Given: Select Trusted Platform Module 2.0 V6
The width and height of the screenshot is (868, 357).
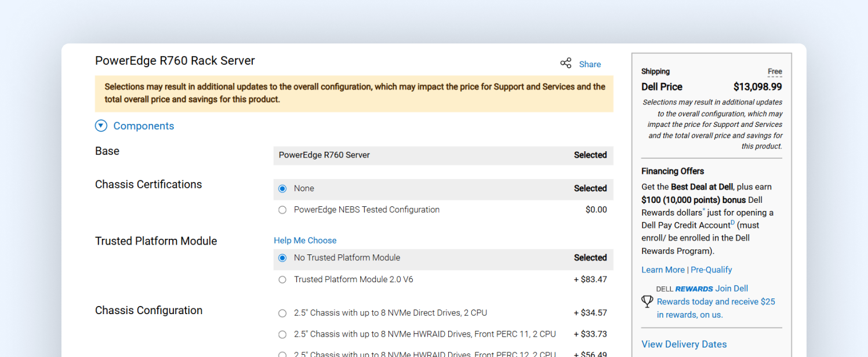Looking at the screenshot, I should click(282, 279).
